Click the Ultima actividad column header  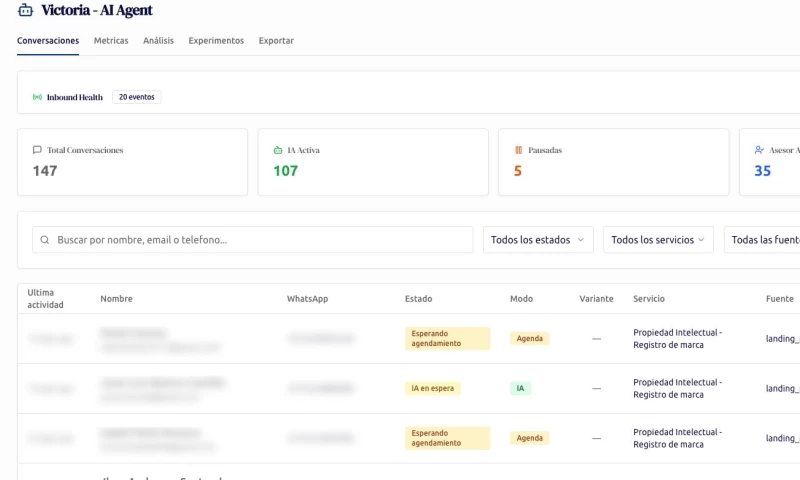(45, 298)
